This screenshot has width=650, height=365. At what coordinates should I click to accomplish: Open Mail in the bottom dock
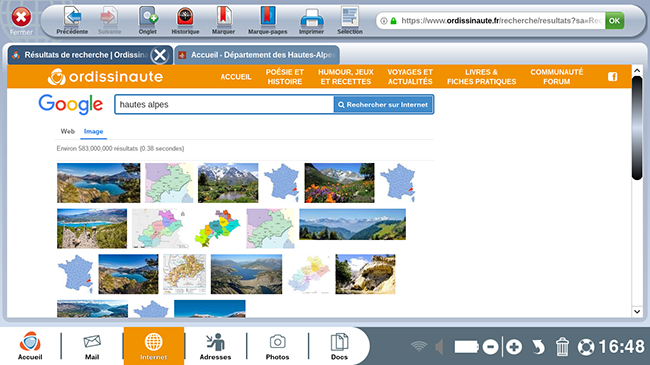92,346
